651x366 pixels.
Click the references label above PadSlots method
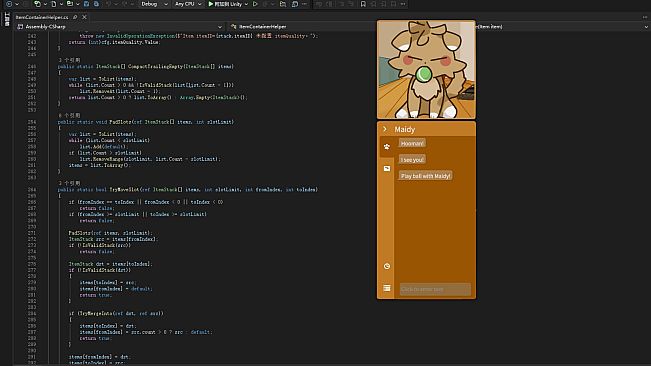click(69, 115)
